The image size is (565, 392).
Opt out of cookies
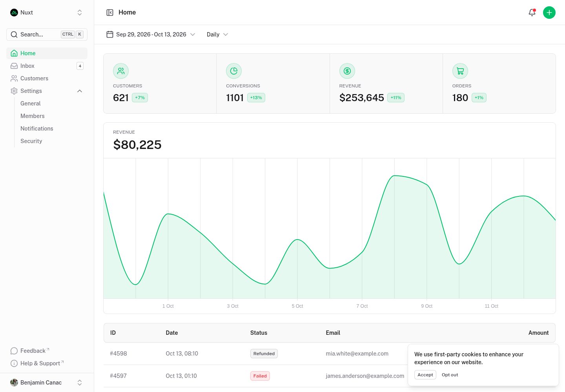[x=450, y=375]
